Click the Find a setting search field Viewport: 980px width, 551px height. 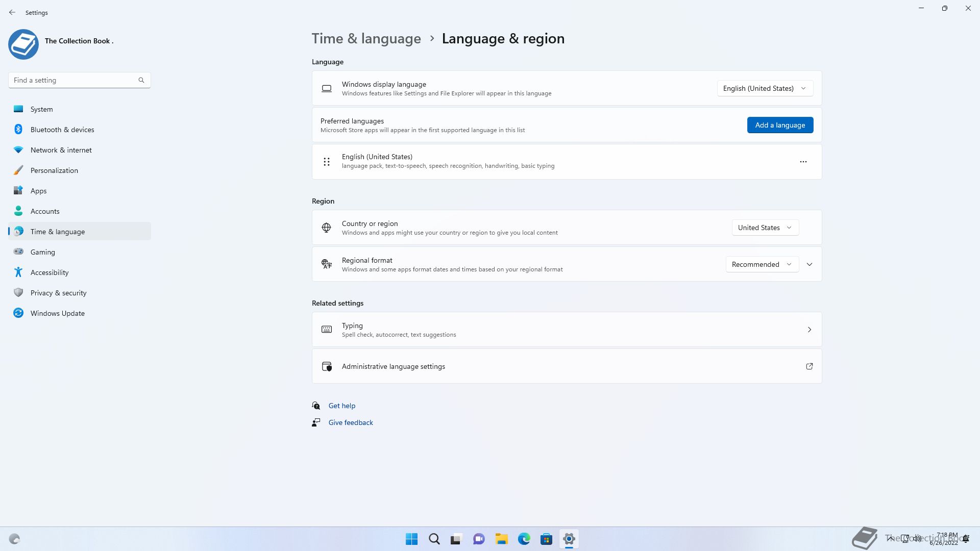71,80
